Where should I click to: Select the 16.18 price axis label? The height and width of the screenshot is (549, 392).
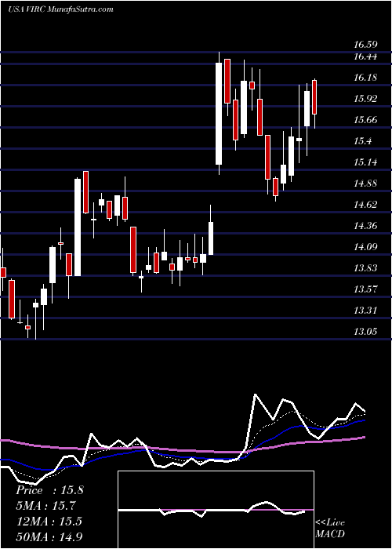pos(365,78)
